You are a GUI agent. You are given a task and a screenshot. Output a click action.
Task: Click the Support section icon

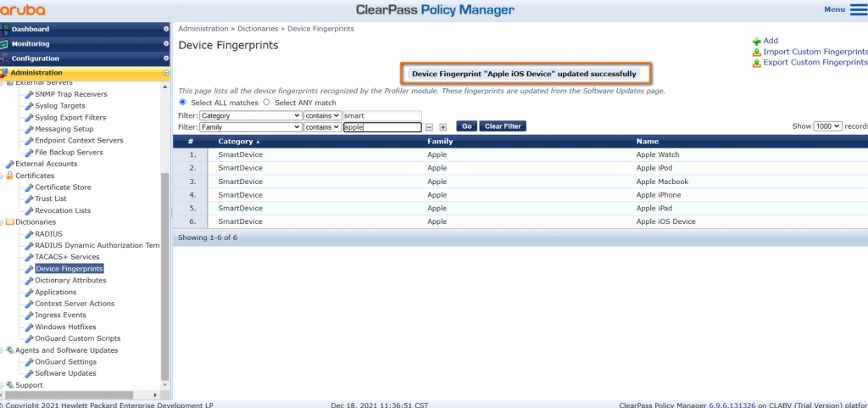click(x=10, y=385)
